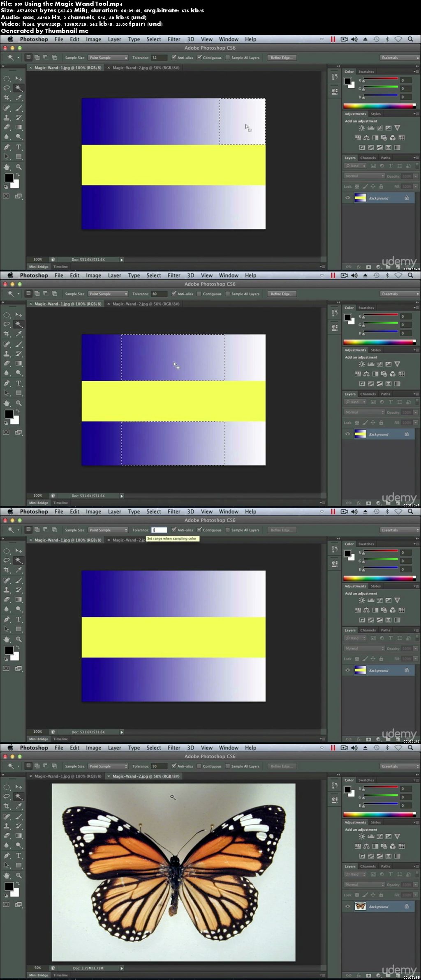Viewport: 421px width, 980px height.
Task: Click red R slider in top frame Color panel
Action: [380, 79]
